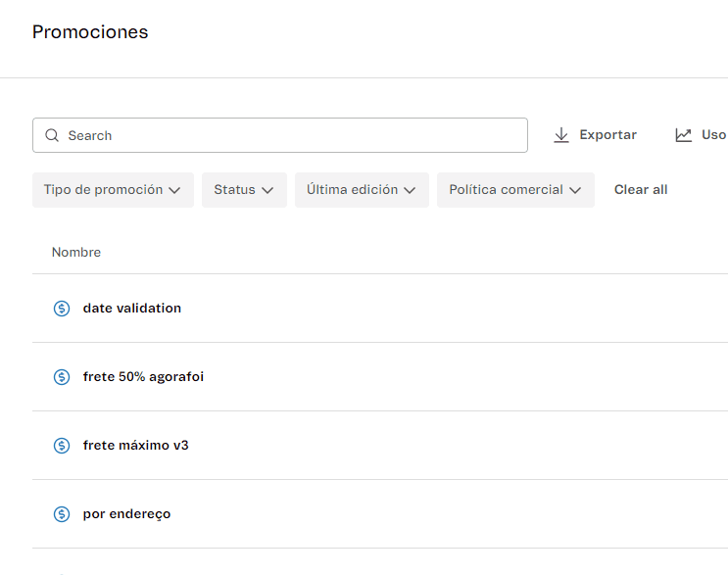Open the date validation promotion

[132, 309]
